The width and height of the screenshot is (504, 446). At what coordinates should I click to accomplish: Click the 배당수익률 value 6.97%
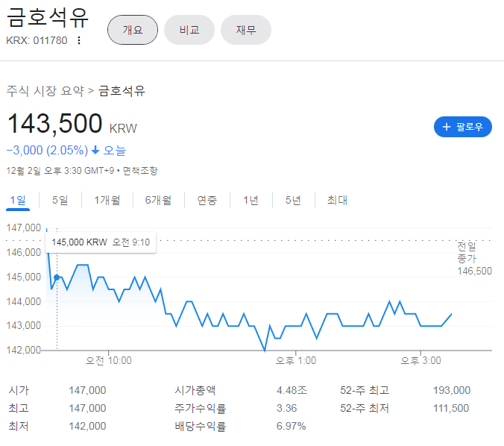click(x=291, y=426)
